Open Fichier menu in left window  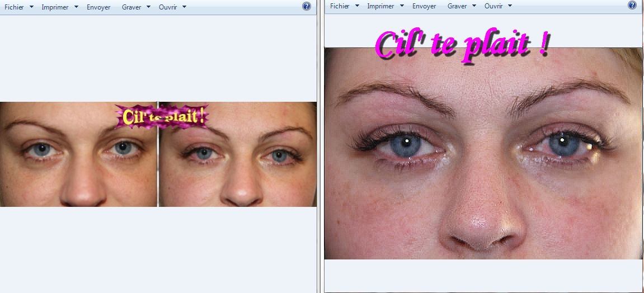pyautogui.click(x=14, y=7)
